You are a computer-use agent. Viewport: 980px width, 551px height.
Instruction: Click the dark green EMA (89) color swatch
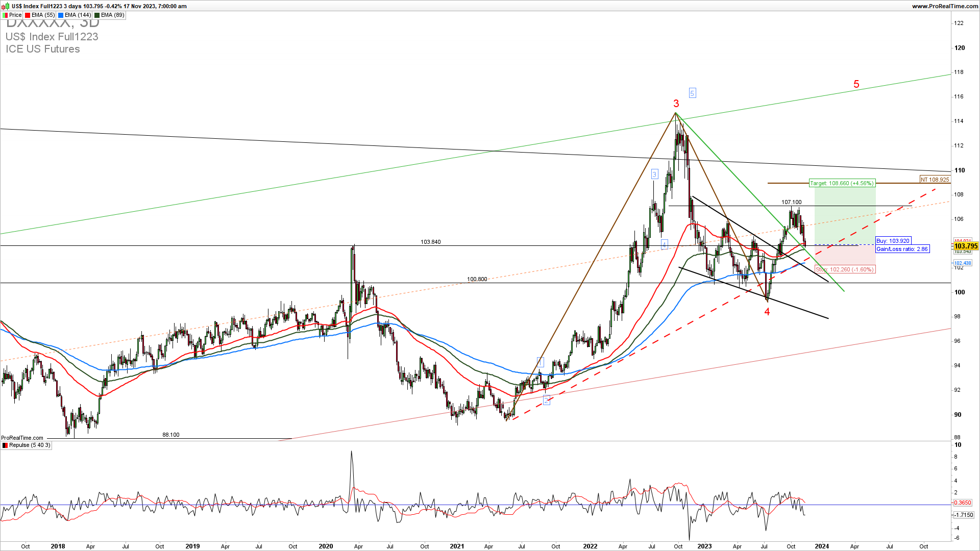tap(97, 15)
